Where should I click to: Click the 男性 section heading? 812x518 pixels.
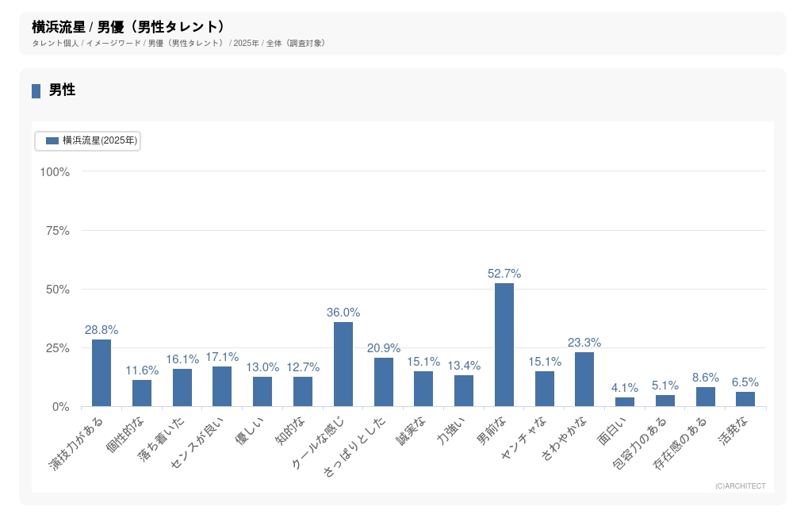click(x=62, y=90)
